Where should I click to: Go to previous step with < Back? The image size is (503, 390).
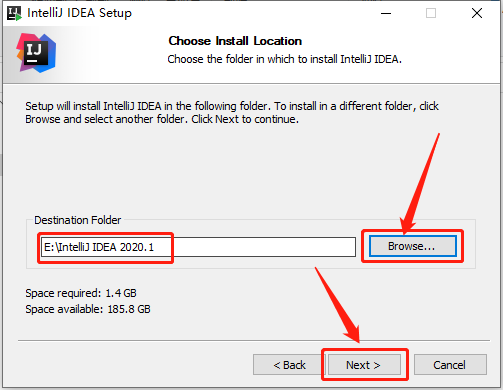(x=289, y=365)
